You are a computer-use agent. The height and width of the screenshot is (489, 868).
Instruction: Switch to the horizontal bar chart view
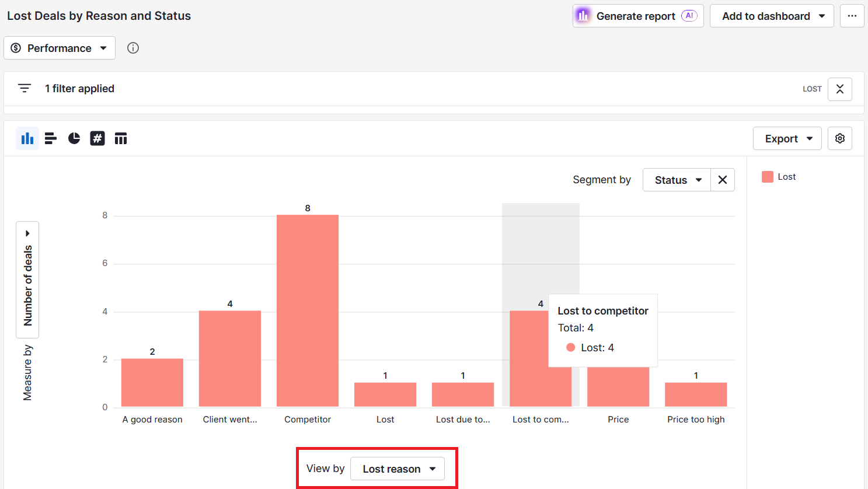tap(50, 138)
